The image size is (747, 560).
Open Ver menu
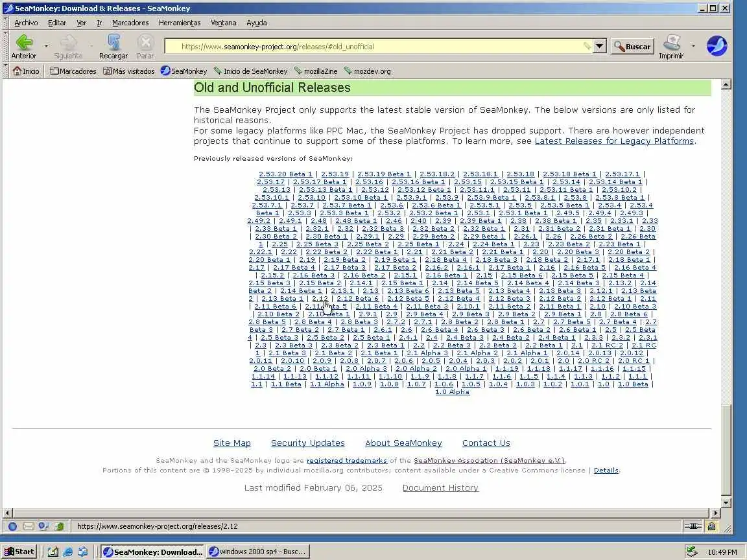[82, 23]
